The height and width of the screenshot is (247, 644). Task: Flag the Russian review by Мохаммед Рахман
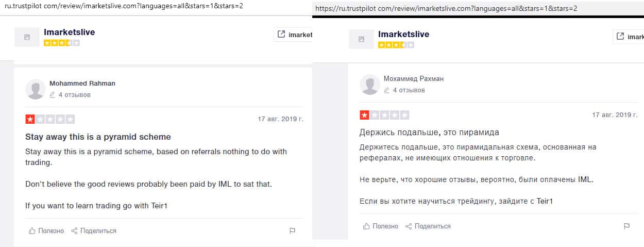(626, 226)
